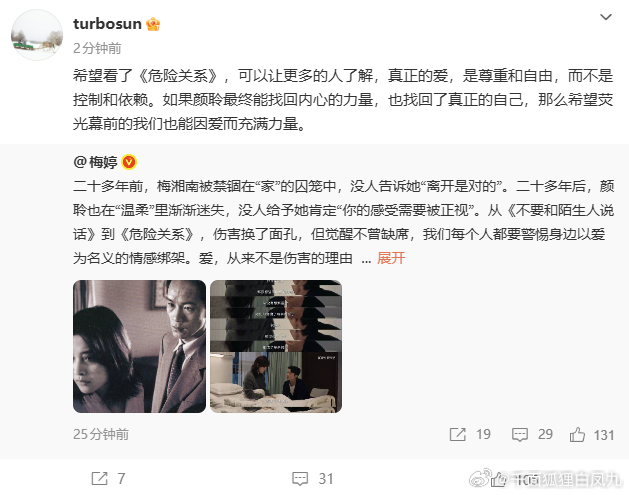The height and width of the screenshot is (495, 629).
Task: Open the @梅婷 profile link
Action: [95, 162]
